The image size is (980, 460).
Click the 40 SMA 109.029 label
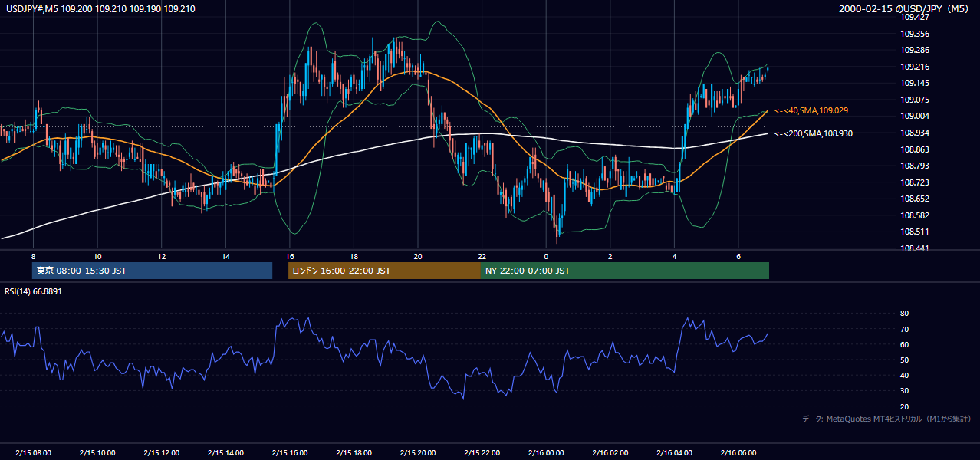[x=811, y=111]
